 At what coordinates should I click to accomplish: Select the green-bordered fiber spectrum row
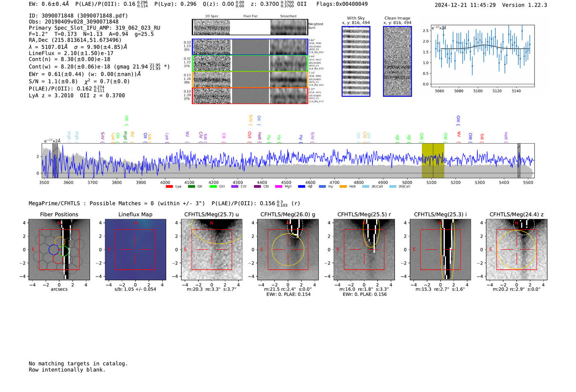click(250, 63)
